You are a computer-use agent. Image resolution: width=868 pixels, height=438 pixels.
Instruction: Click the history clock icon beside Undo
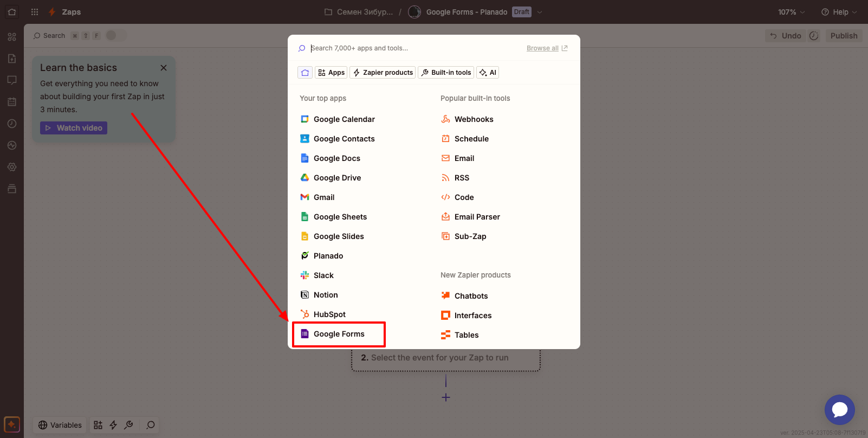click(x=814, y=36)
